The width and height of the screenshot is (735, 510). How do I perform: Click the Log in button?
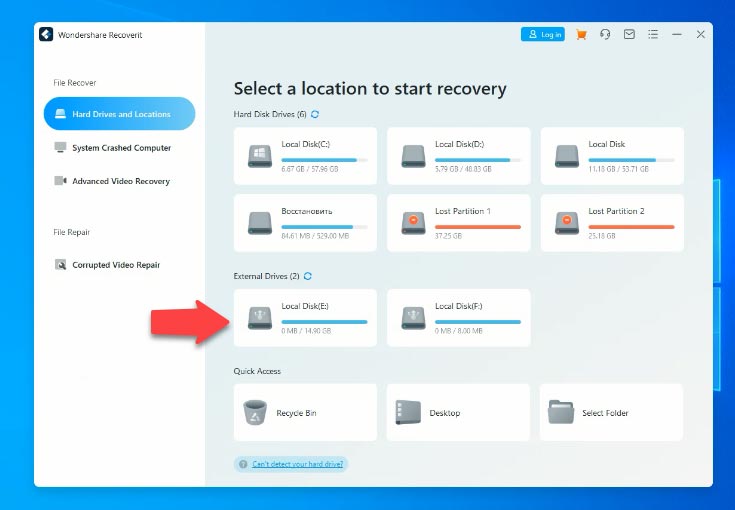coord(543,34)
